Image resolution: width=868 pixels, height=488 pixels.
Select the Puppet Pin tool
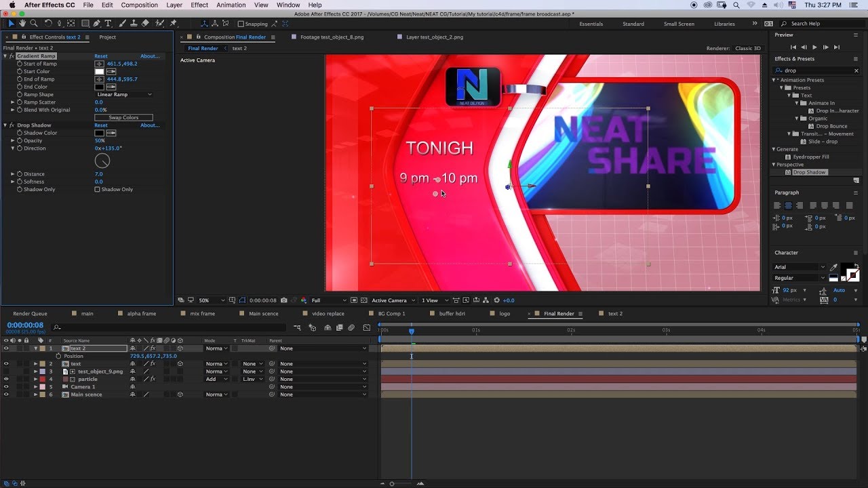[174, 24]
